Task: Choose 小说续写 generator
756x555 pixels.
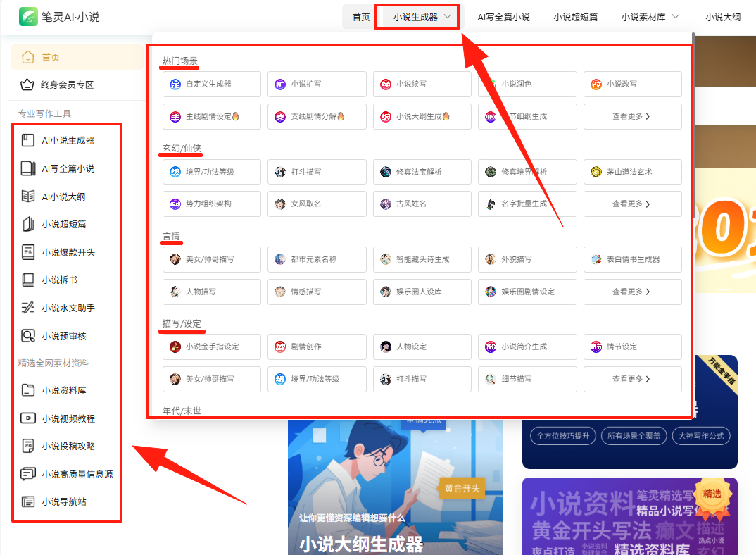Action: [x=422, y=84]
